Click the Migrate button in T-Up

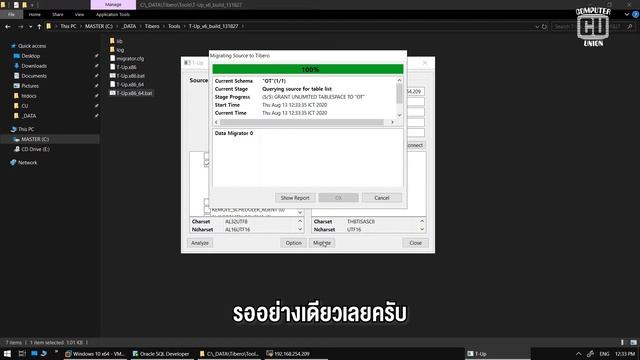click(322, 243)
